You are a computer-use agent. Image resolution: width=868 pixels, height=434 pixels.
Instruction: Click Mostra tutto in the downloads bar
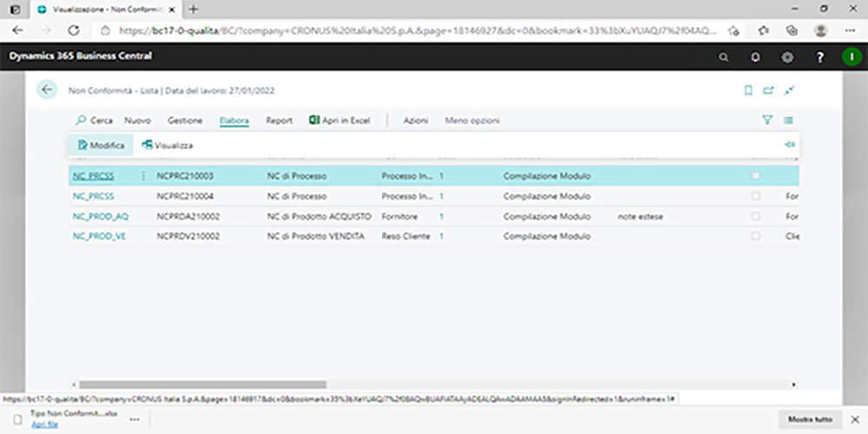(x=809, y=420)
